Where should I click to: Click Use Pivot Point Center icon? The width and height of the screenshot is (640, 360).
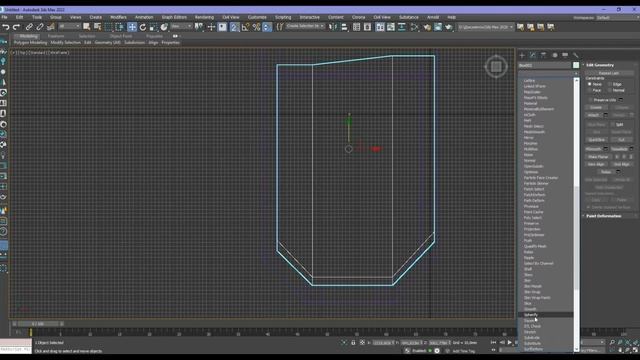pyautogui.click(x=198, y=27)
